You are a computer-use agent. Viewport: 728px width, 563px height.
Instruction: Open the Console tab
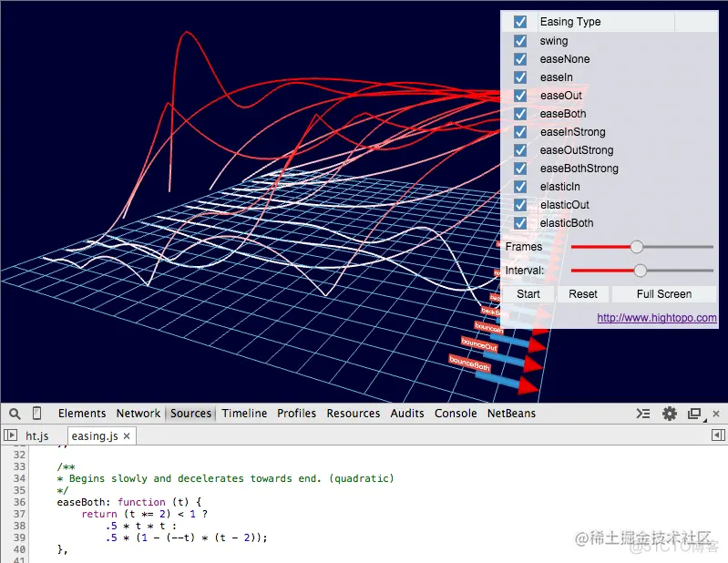[456, 413]
